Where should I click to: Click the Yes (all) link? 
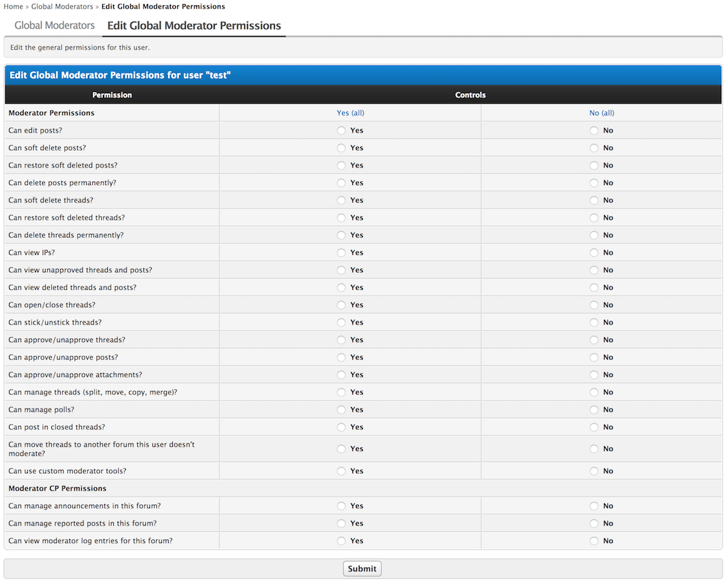350,113
